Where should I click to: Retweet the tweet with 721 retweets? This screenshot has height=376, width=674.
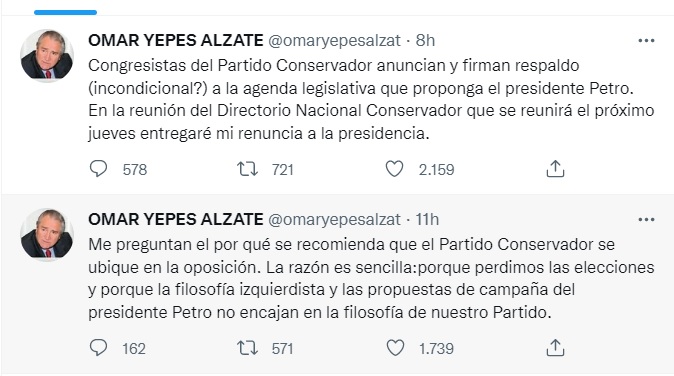[248, 169]
